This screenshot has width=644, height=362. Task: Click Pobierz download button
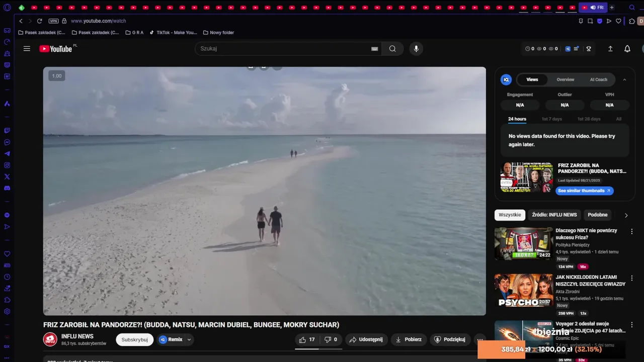pos(409,339)
